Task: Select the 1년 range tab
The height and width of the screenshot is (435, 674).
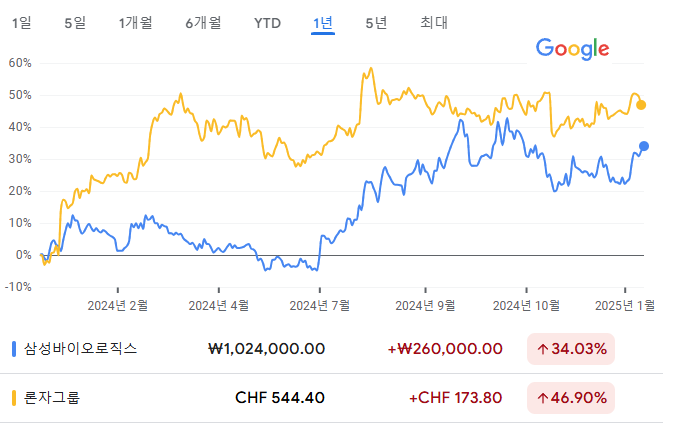Action: coord(323,23)
